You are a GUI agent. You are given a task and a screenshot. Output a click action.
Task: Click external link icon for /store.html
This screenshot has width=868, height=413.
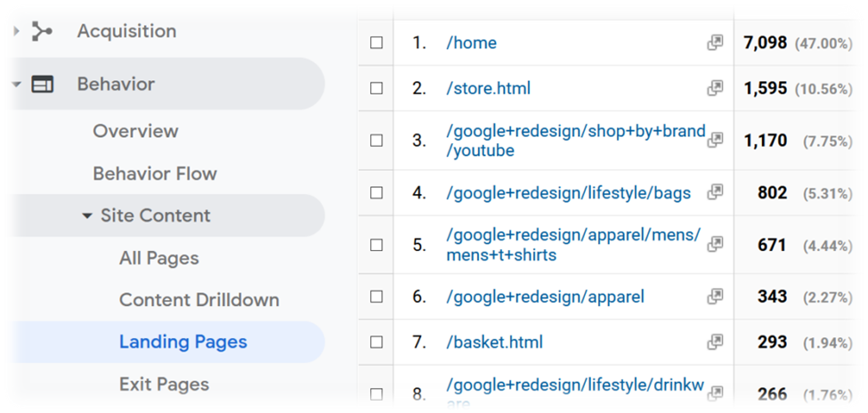click(715, 88)
